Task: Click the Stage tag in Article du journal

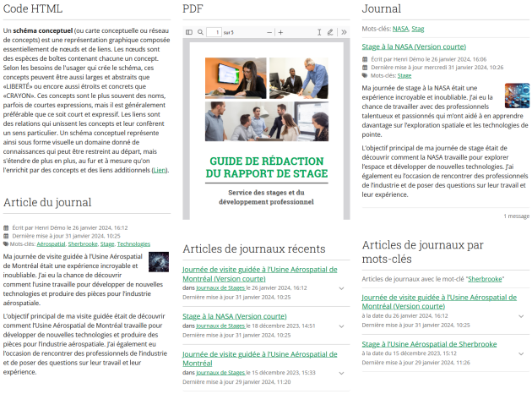Action: coord(107,244)
